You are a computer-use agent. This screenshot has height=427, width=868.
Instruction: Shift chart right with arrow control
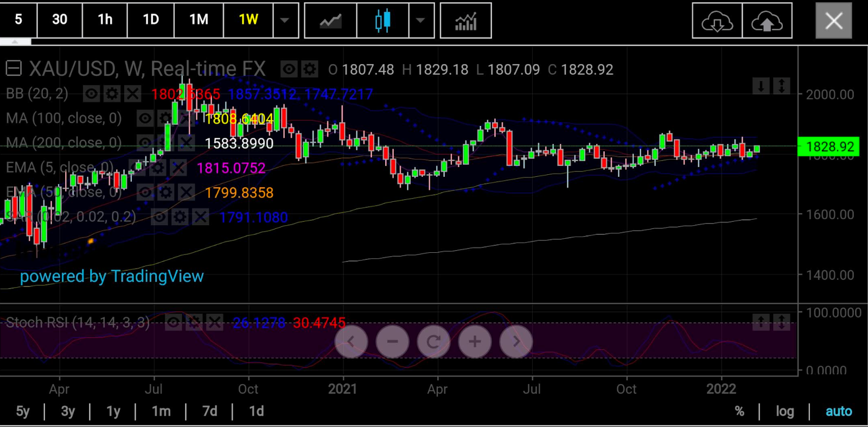516,341
